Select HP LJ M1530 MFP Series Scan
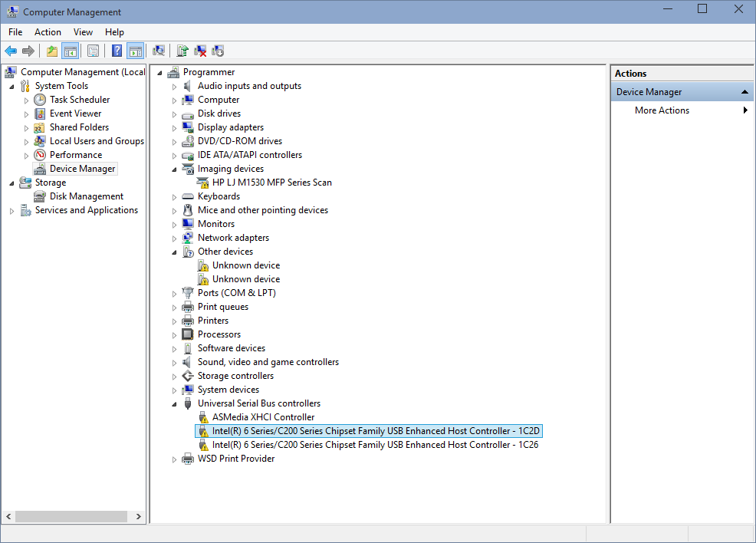This screenshot has width=756, height=543. (272, 183)
